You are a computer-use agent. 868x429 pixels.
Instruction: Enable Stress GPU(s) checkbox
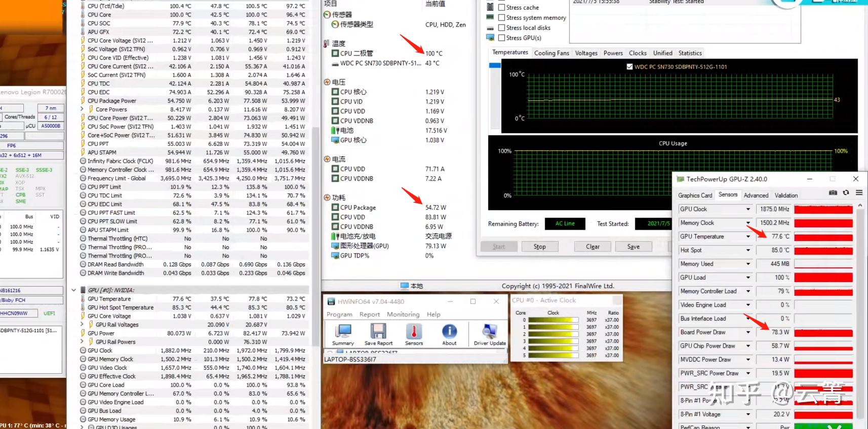coord(501,38)
